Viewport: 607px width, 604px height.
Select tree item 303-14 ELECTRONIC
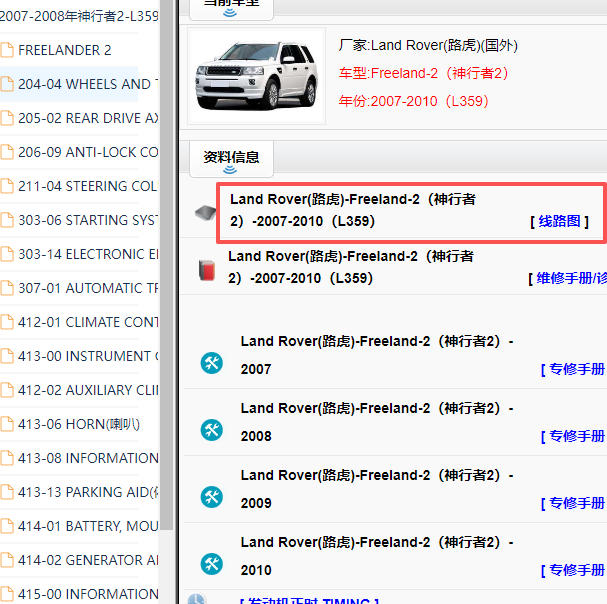(x=88, y=254)
